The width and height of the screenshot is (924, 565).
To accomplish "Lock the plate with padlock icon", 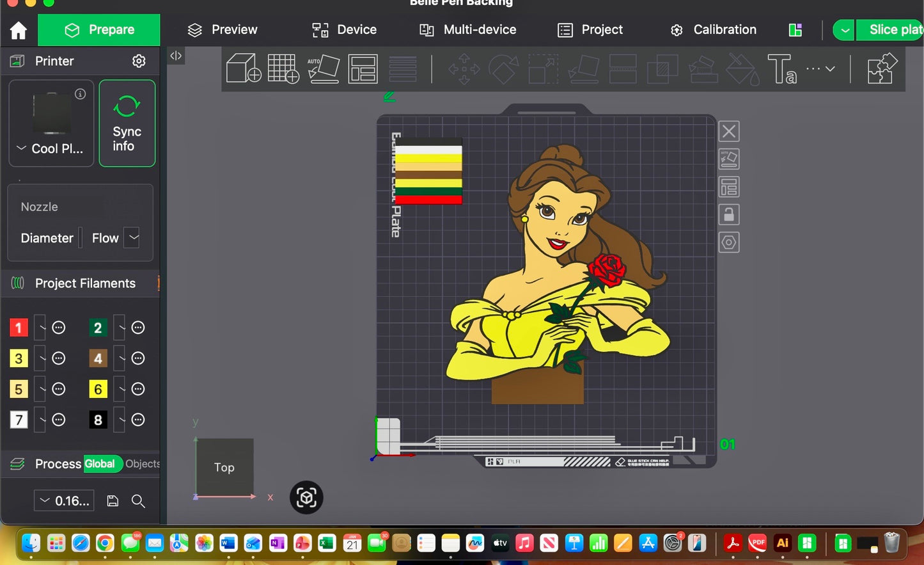I will coord(729,214).
